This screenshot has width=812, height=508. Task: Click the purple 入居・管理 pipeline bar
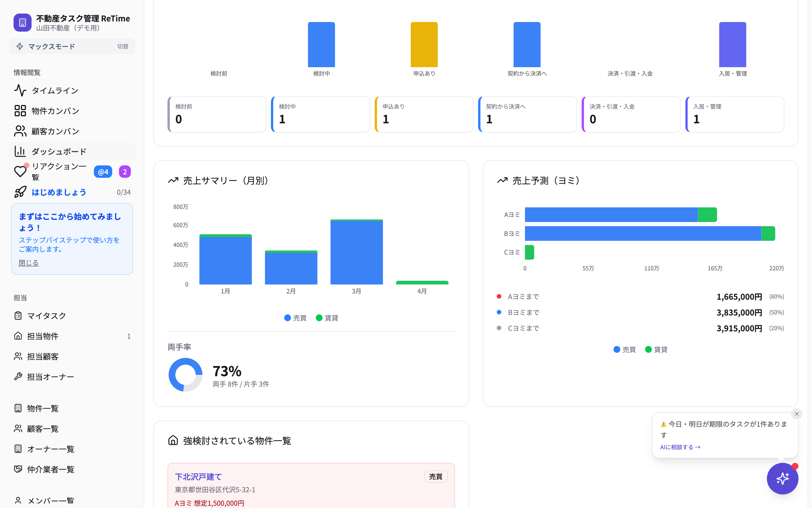pos(732,45)
